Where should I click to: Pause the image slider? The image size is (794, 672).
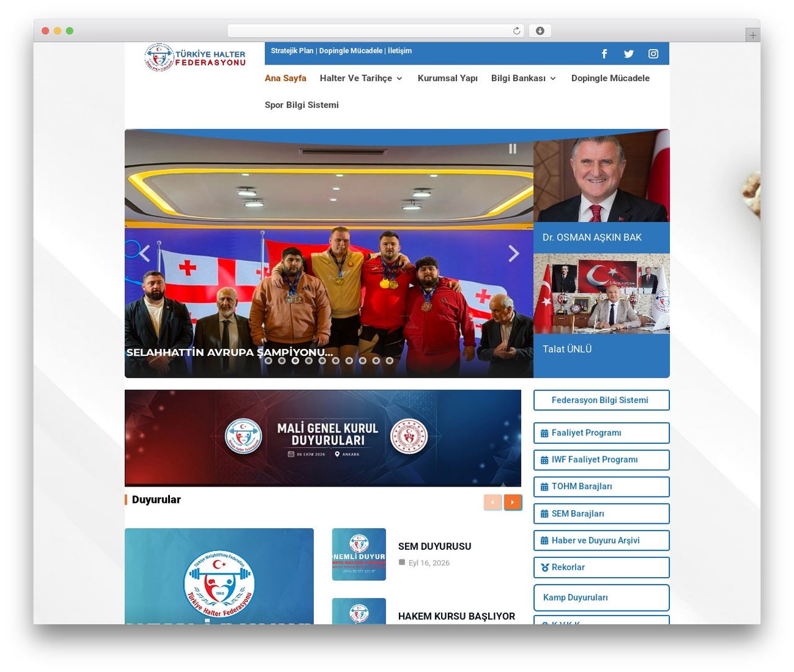[512, 149]
